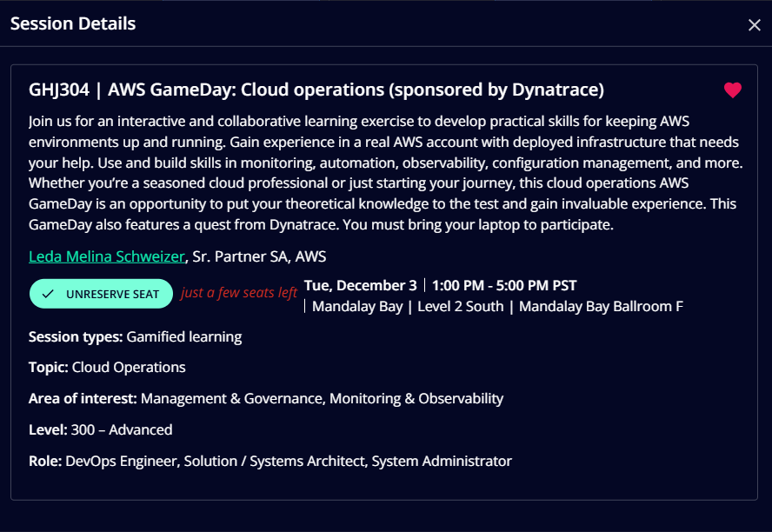The height and width of the screenshot is (532, 772).
Task: Open speaker Leda Melina Schweizer's profile
Action: 106,256
